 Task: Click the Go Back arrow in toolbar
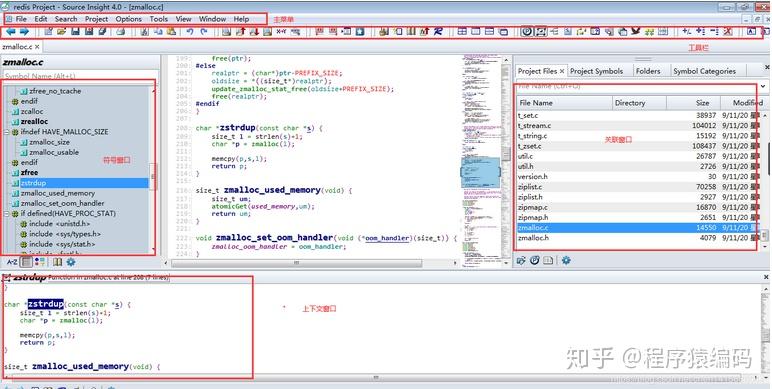pos(10,32)
